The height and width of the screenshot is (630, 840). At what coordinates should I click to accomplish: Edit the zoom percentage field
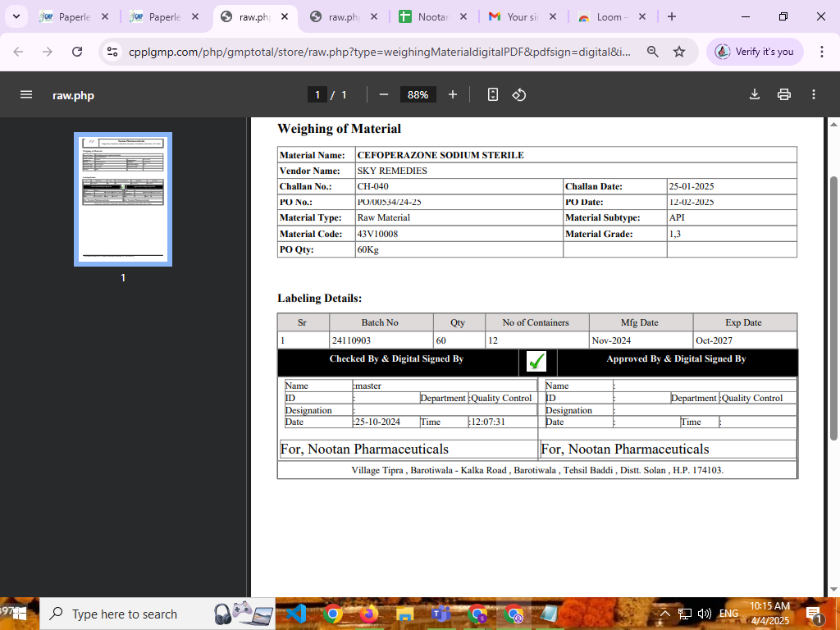click(x=418, y=94)
